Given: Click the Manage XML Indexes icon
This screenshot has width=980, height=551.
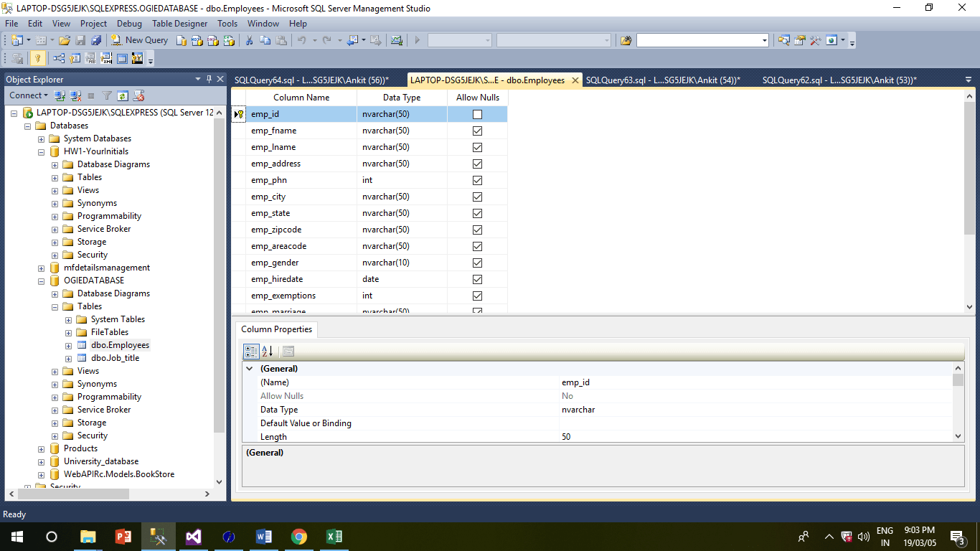Looking at the screenshot, I should (x=106, y=58).
